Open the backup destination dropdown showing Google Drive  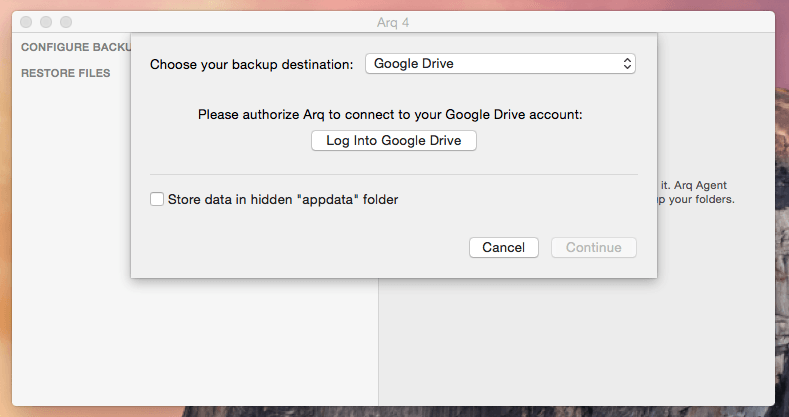pyautogui.click(x=500, y=64)
